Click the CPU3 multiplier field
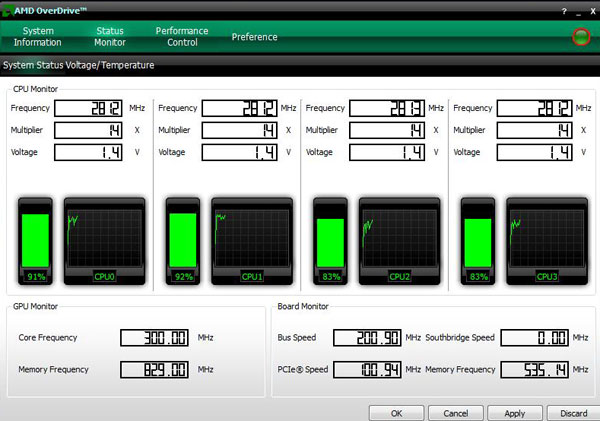 tap(535, 130)
